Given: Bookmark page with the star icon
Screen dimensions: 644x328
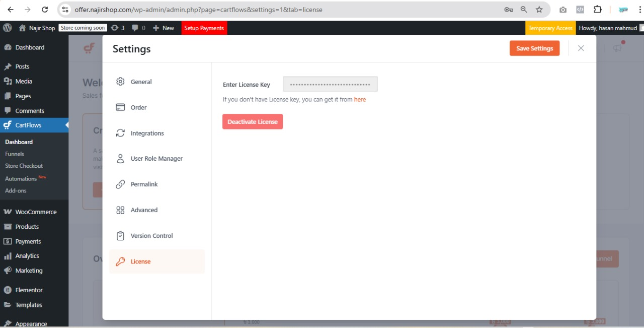Looking at the screenshot, I should [539, 10].
